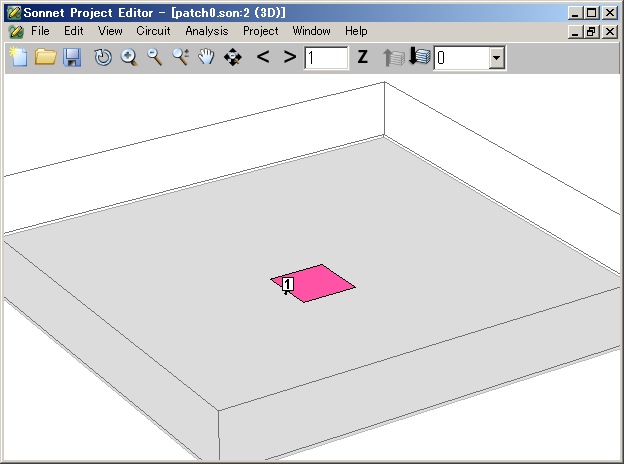Screen dimensions: 624x464
Task: Click the Sonnet pencil icon in menu bar
Action: (x=16, y=31)
